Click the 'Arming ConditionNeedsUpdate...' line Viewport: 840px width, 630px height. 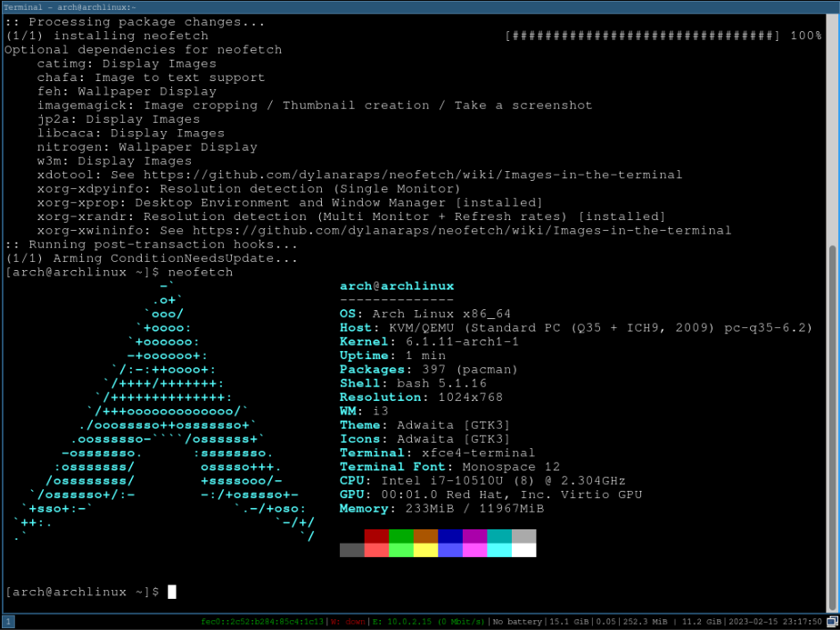(x=152, y=258)
